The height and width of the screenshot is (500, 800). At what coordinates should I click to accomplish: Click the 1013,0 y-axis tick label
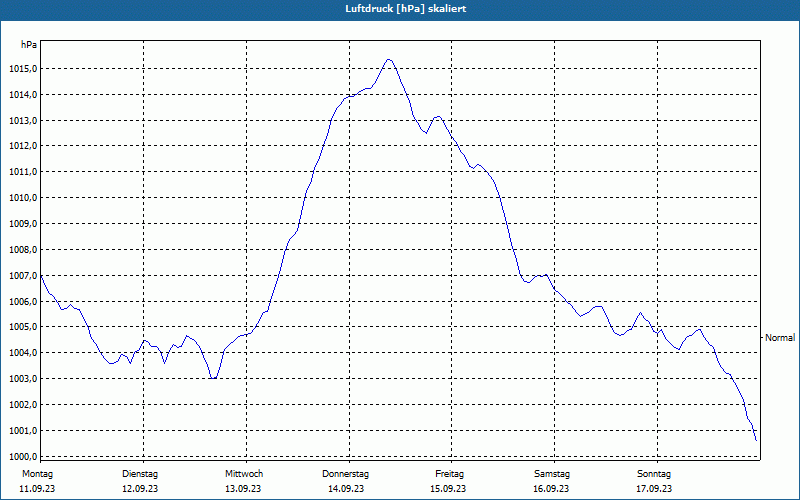tap(22, 120)
